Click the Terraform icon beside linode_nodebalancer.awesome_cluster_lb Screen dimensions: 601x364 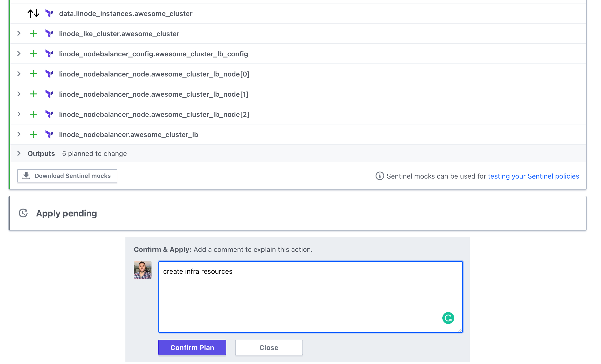click(49, 134)
